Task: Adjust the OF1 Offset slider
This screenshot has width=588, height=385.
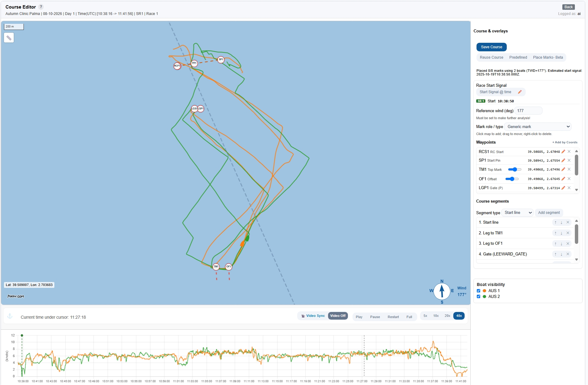Action: 512,179
